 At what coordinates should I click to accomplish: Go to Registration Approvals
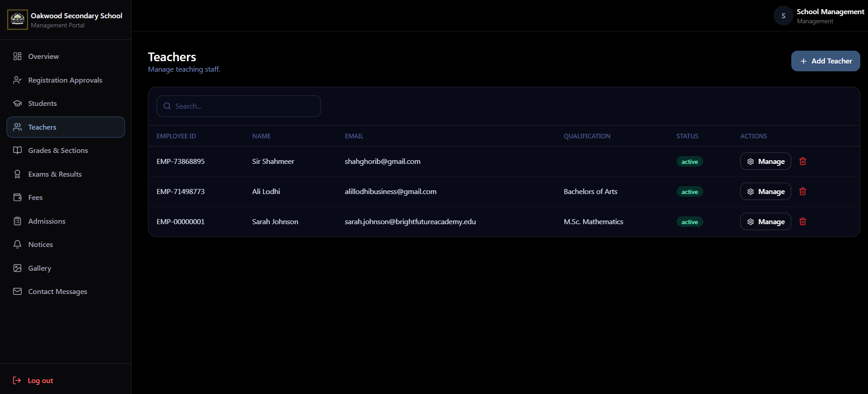point(66,80)
